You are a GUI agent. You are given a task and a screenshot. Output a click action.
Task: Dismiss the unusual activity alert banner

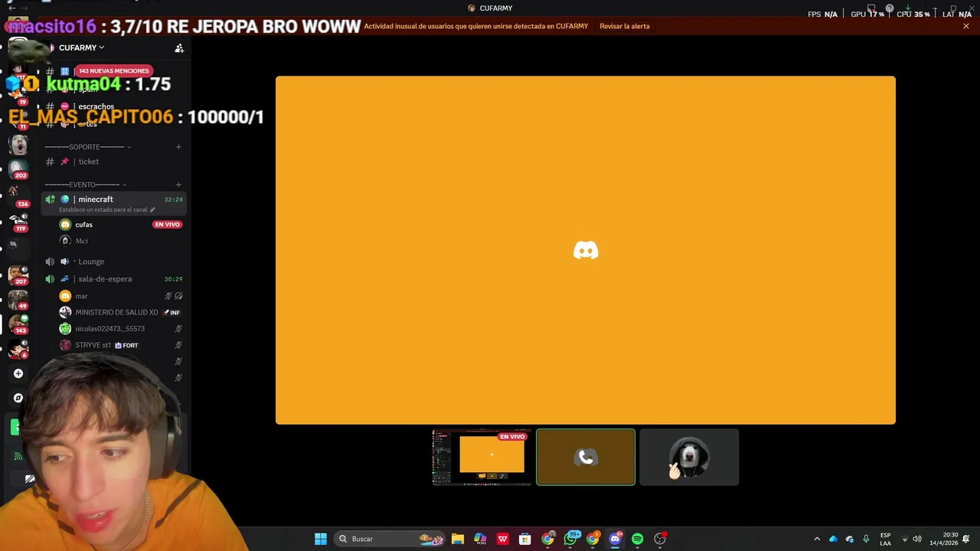966,26
